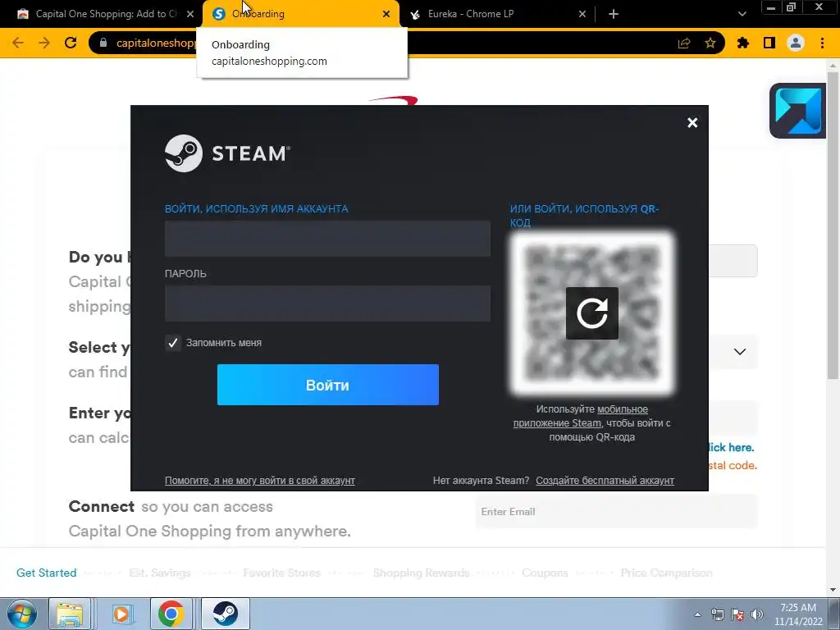Show hidden tray icons

click(697, 614)
